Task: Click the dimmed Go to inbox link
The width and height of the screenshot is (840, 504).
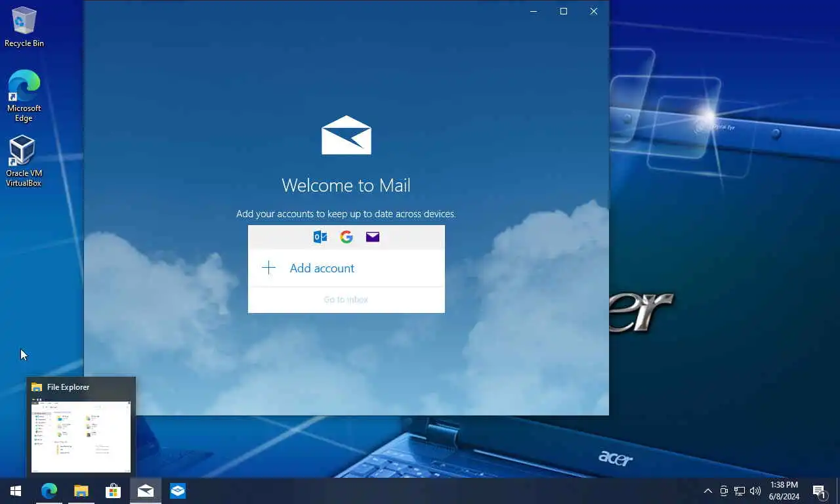Action: coord(346,299)
